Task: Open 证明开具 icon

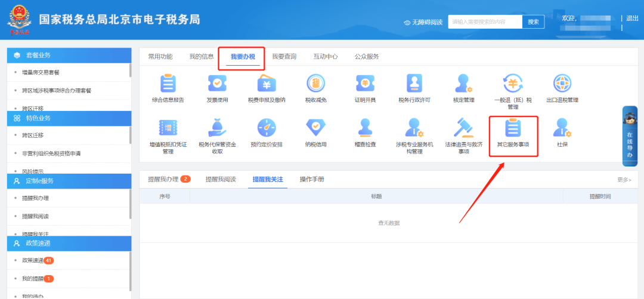Action: coord(365,84)
